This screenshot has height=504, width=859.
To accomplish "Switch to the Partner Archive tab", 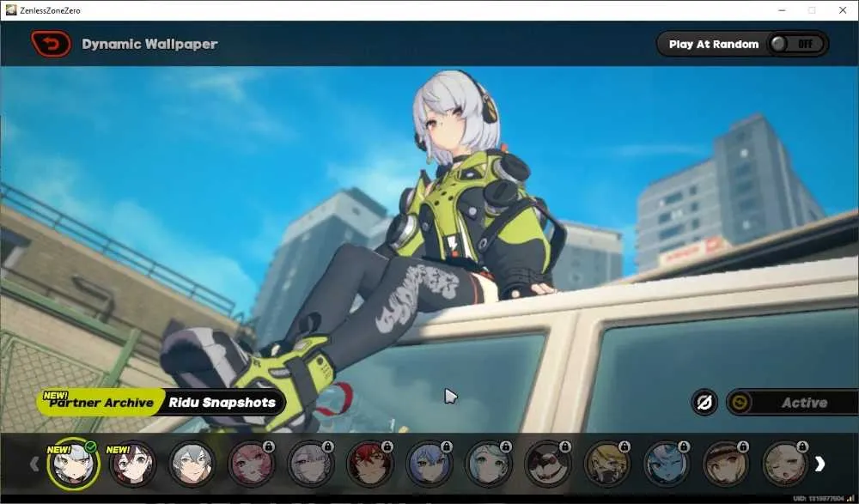I will 101,403.
